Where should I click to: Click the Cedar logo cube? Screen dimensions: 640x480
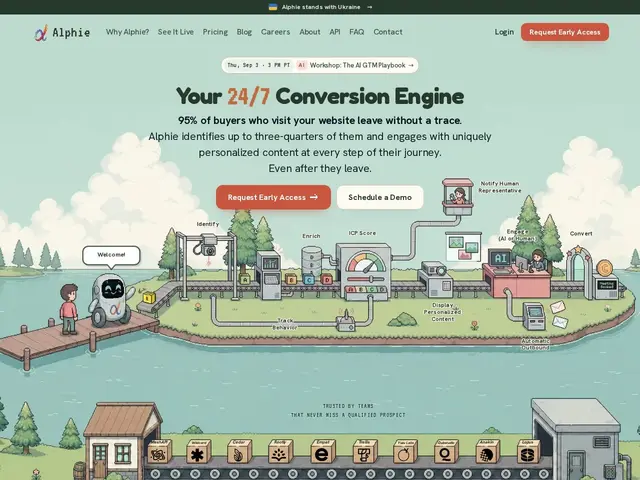pyautogui.click(x=239, y=452)
